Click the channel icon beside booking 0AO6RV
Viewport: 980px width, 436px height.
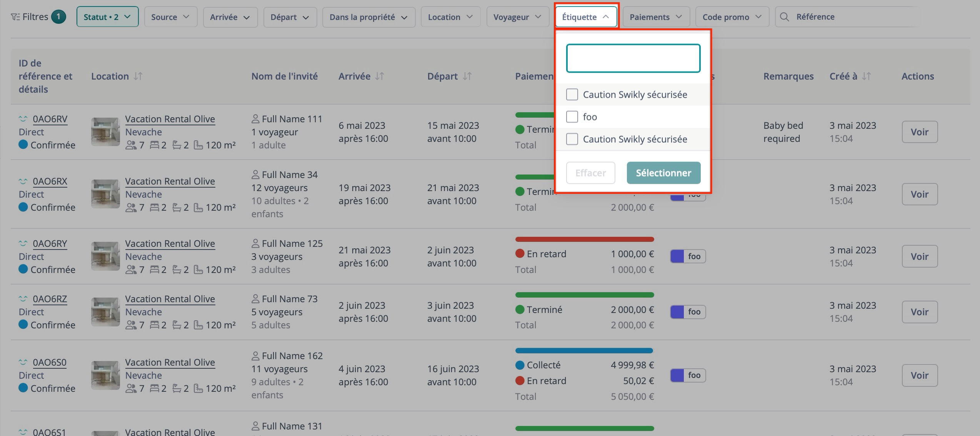(23, 119)
